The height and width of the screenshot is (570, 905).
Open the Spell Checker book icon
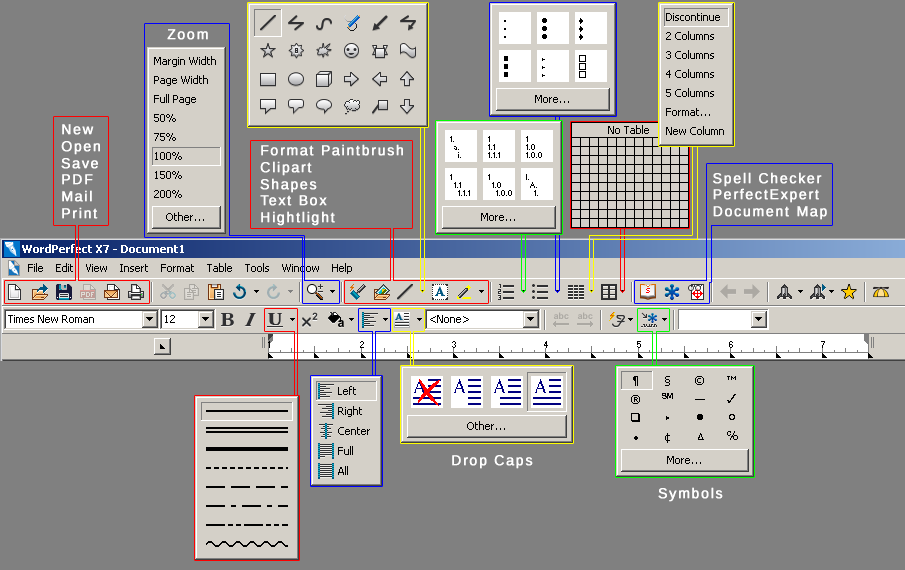point(648,292)
